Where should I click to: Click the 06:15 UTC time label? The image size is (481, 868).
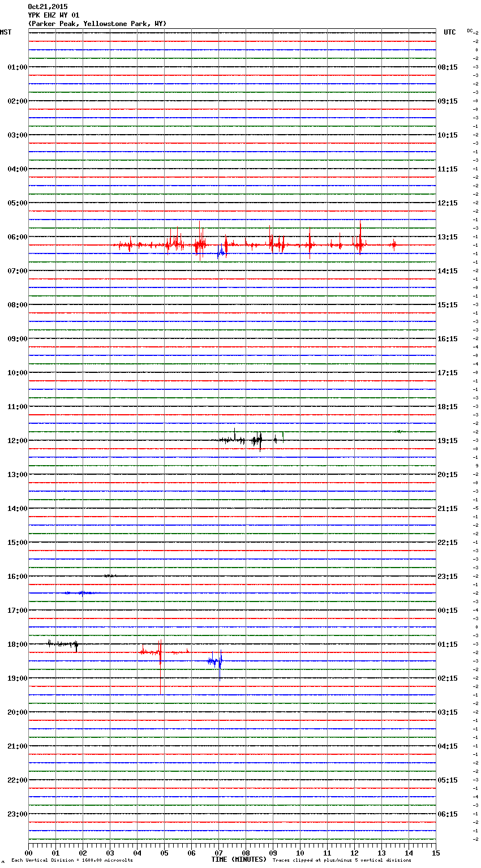click(x=448, y=814)
